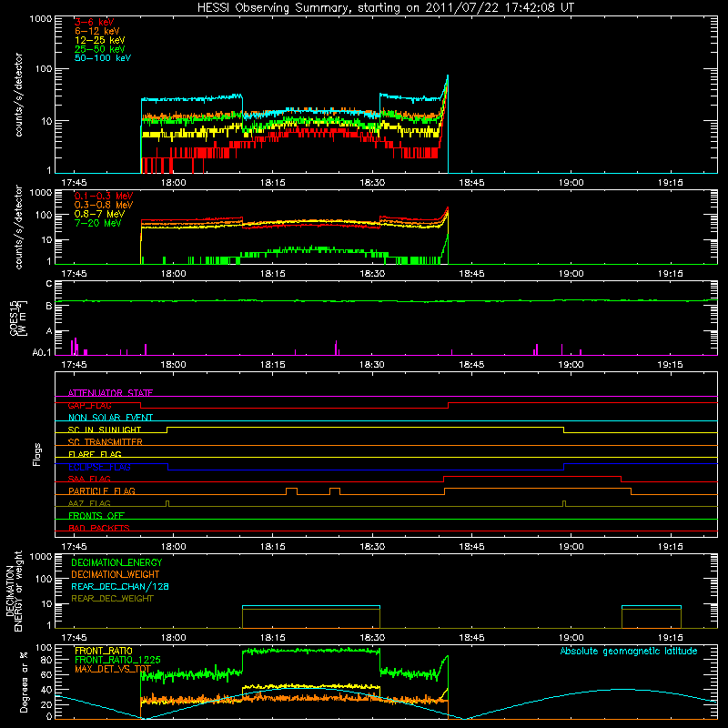Click the green FRONTS_OFF label
728x728 pixels.
pos(96,516)
